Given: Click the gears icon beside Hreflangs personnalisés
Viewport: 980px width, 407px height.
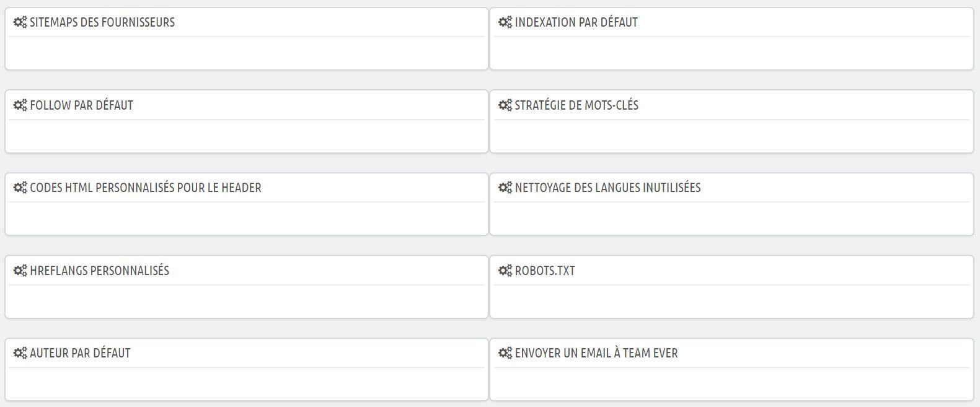Looking at the screenshot, I should click(x=20, y=271).
